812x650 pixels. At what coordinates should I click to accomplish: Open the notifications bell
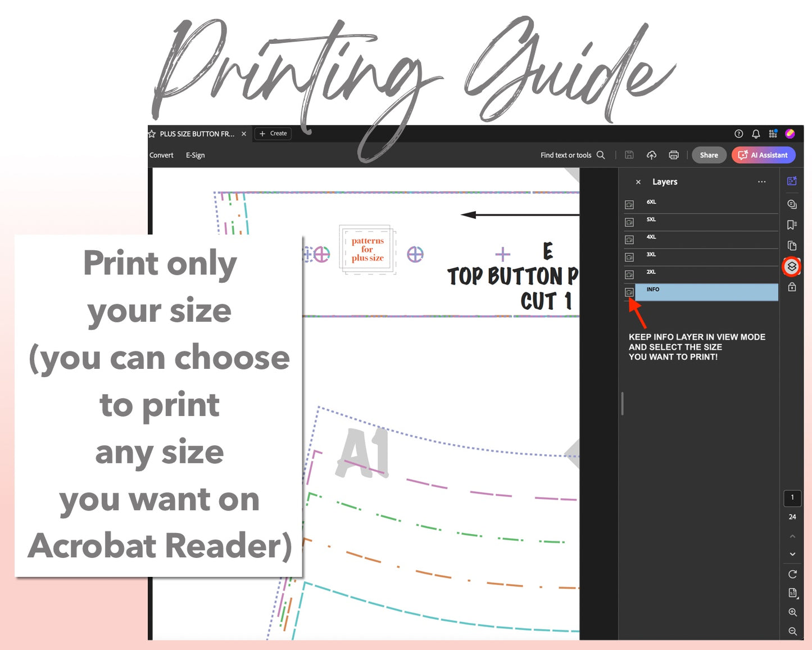click(756, 134)
